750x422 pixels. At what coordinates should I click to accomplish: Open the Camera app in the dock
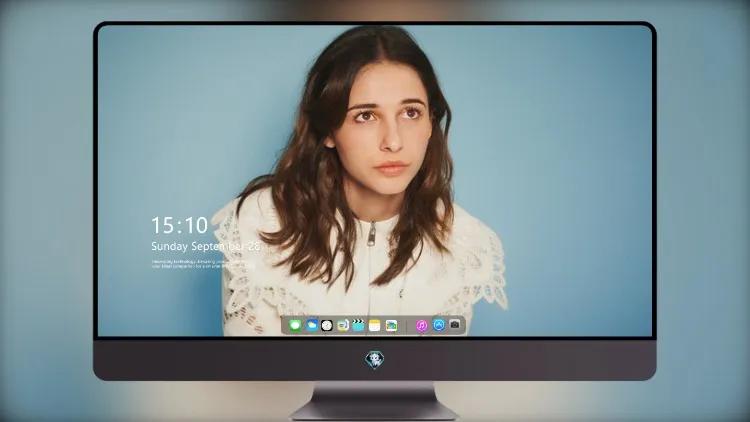click(455, 325)
